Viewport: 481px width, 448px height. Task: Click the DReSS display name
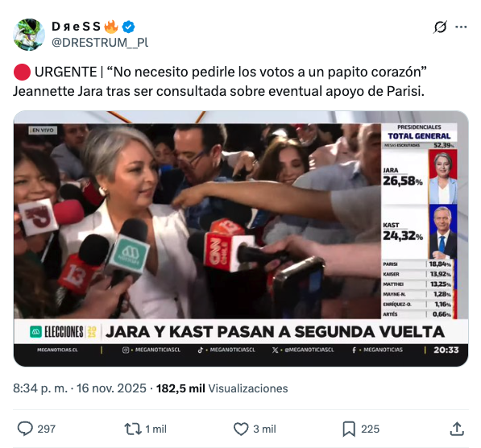click(76, 27)
